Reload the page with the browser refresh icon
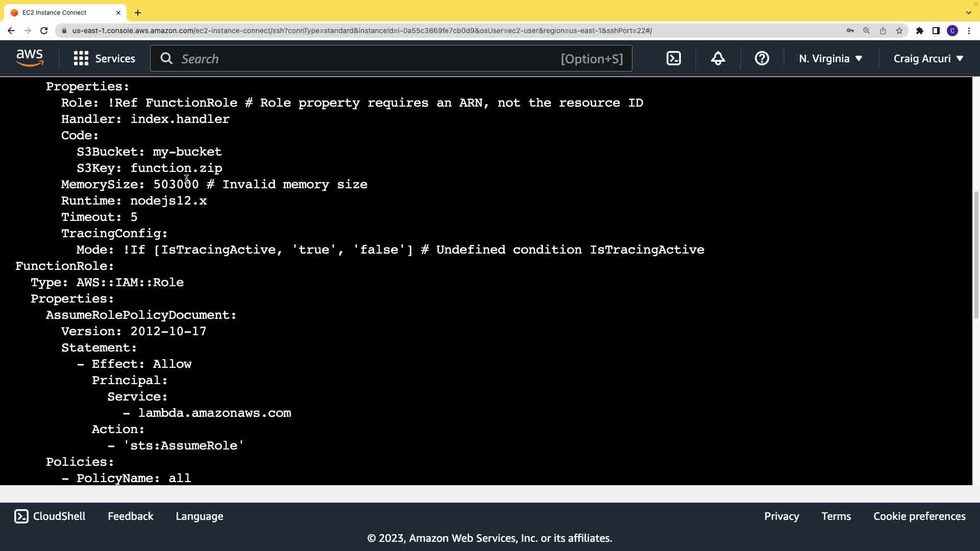The image size is (980, 551). [44, 31]
